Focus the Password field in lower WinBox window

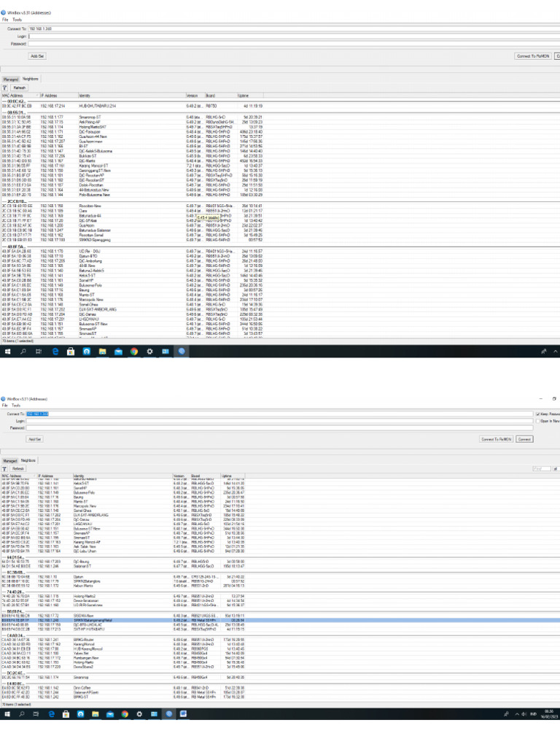279,428
